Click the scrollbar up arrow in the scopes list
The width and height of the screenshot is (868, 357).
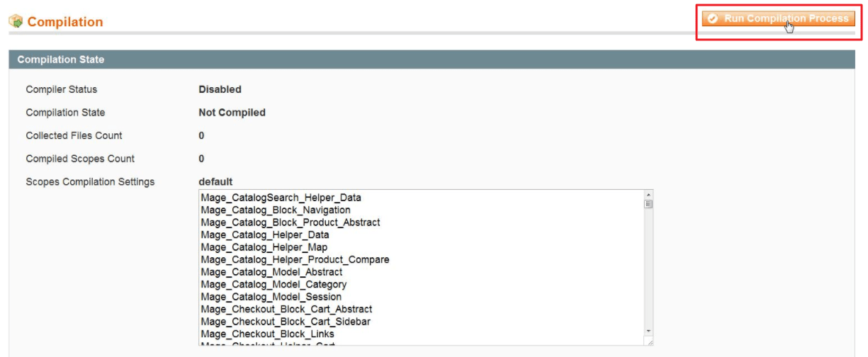point(648,194)
